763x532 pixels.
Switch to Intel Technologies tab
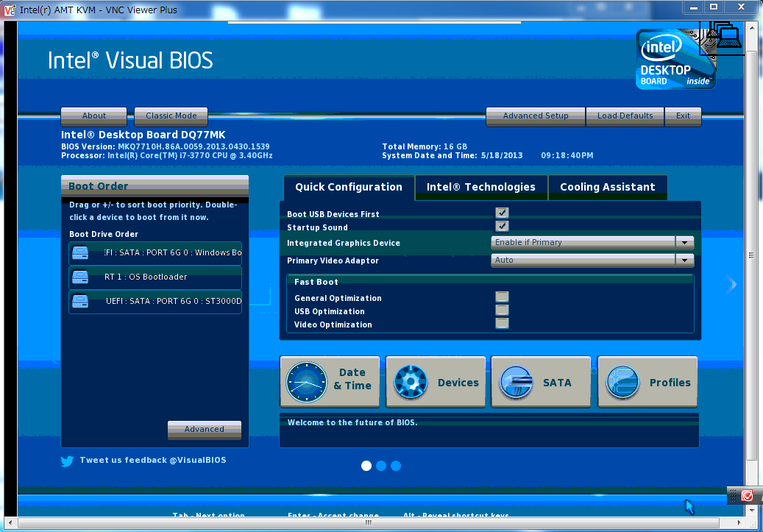[x=481, y=188]
